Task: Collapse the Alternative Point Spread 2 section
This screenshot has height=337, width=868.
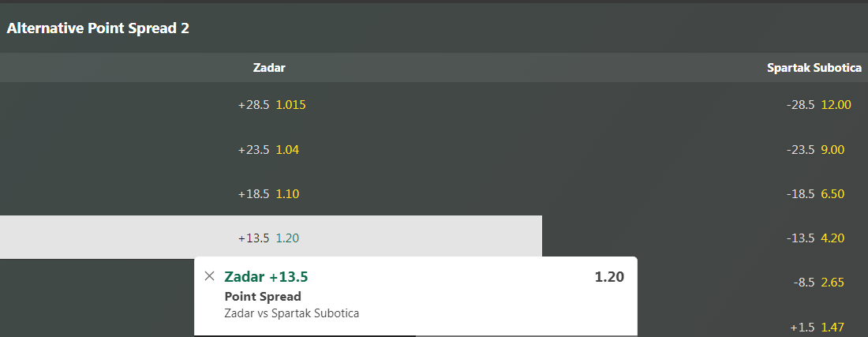Action: [98, 28]
